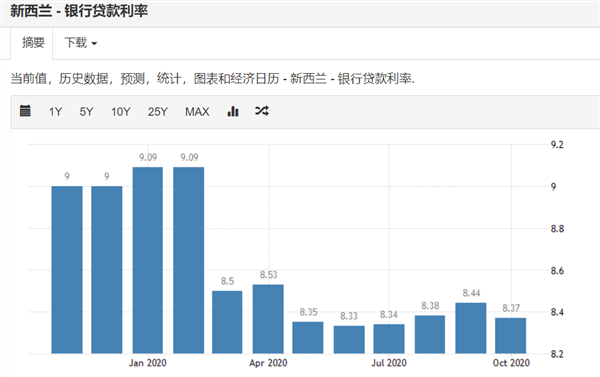This screenshot has height=377, width=600.
Task: Click the page title 新西兰 - 银行贷款利率
Action: tap(79, 11)
